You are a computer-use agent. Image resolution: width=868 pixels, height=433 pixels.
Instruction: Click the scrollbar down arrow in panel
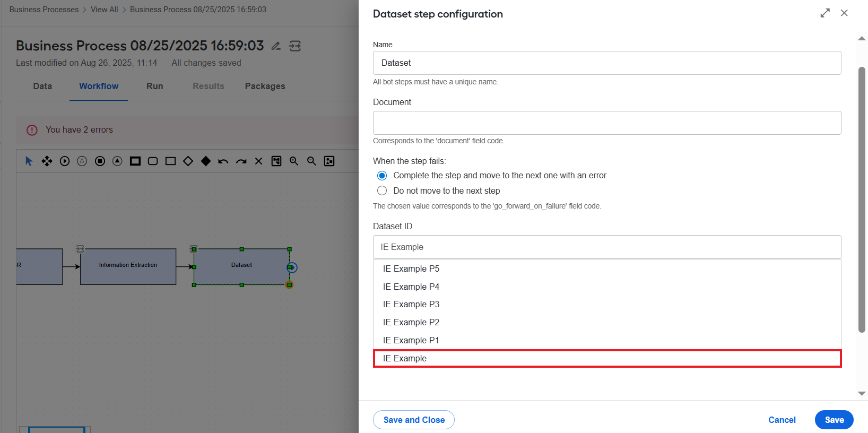pos(862,393)
